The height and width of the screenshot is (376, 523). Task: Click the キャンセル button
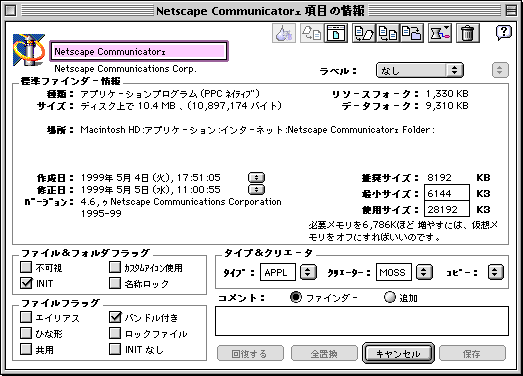click(398, 353)
